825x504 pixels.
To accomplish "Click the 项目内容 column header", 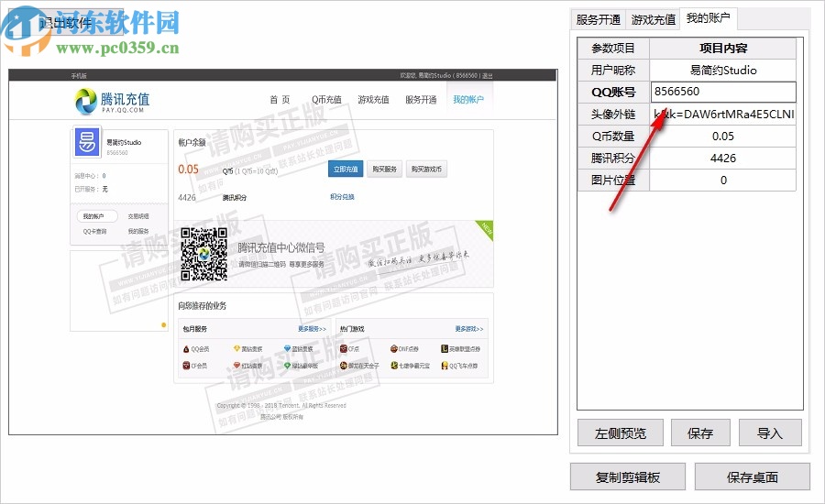I will (723, 48).
